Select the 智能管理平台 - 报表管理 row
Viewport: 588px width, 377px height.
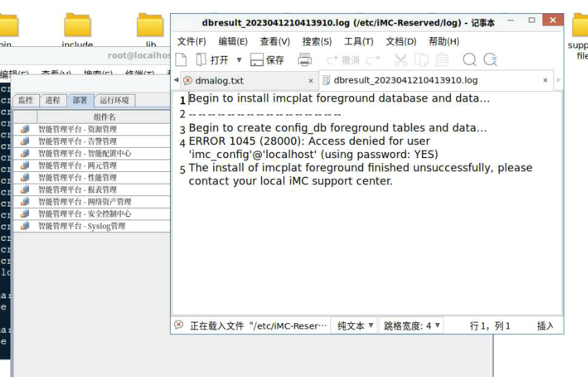91,190
